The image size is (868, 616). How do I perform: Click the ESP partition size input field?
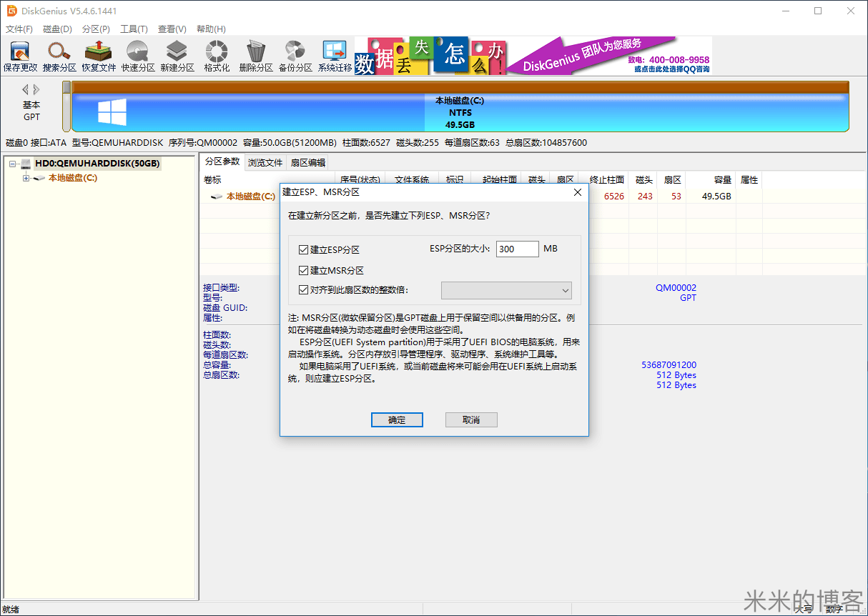point(517,249)
